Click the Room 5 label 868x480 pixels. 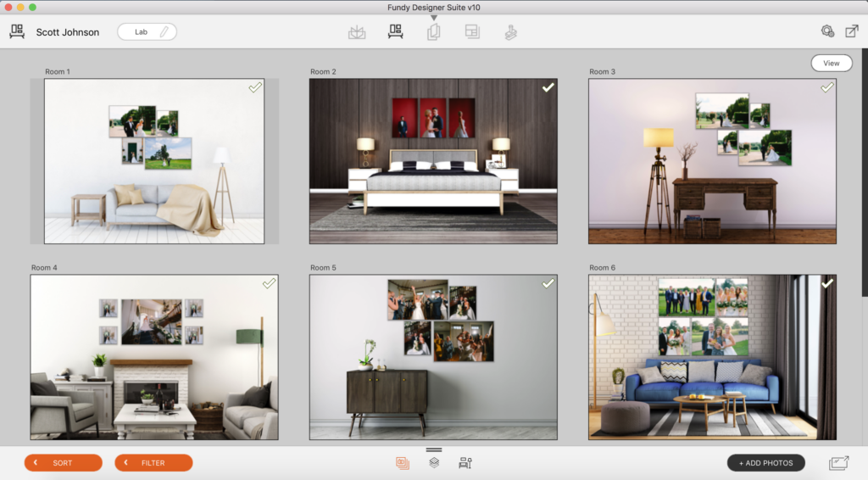323,267
